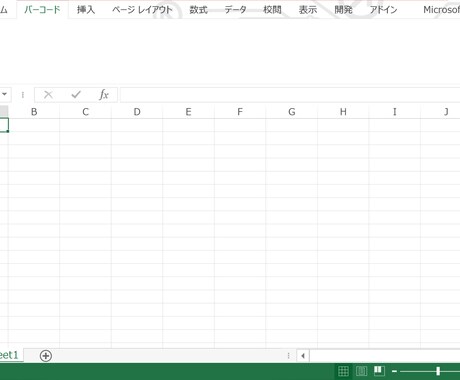Select column D header
This screenshot has height=380, width=460.
(x=137, y=112)
